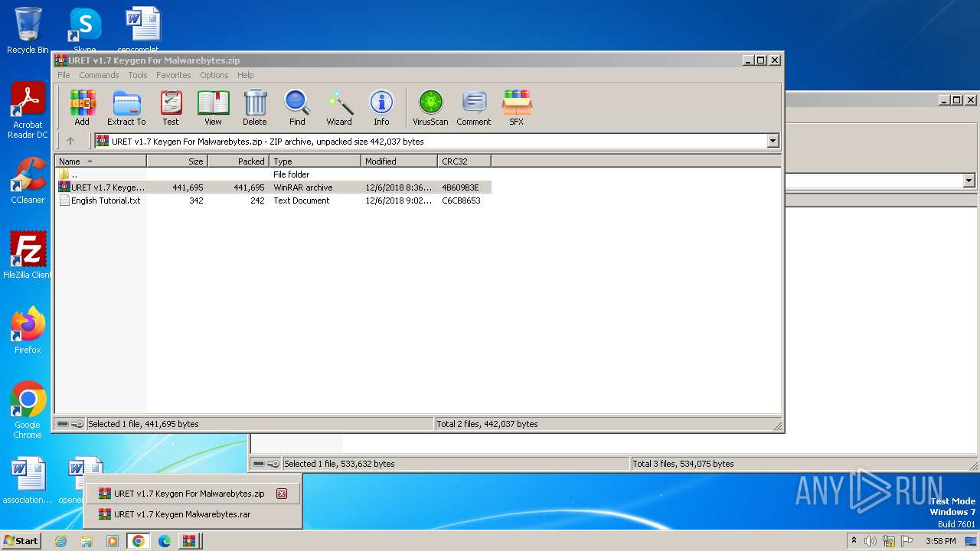This screenshot has width=980, height=551.
Task: Show hidden tray icons arrow
Action: (854, 541)
